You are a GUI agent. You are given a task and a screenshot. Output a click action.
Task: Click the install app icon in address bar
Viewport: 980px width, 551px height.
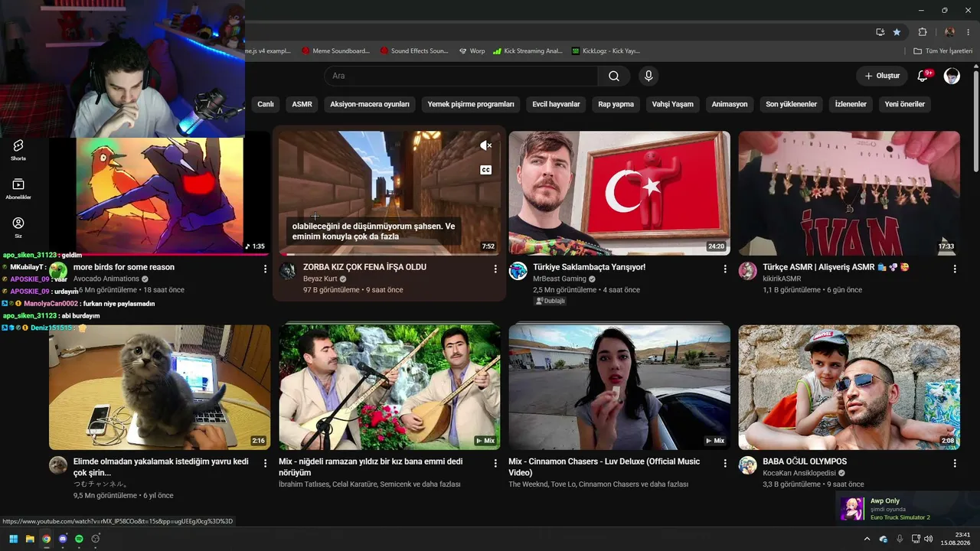click(x=880, y=32)
